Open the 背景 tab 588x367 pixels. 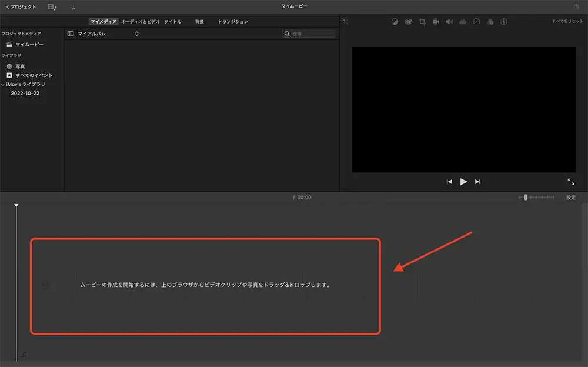point(199,22)
